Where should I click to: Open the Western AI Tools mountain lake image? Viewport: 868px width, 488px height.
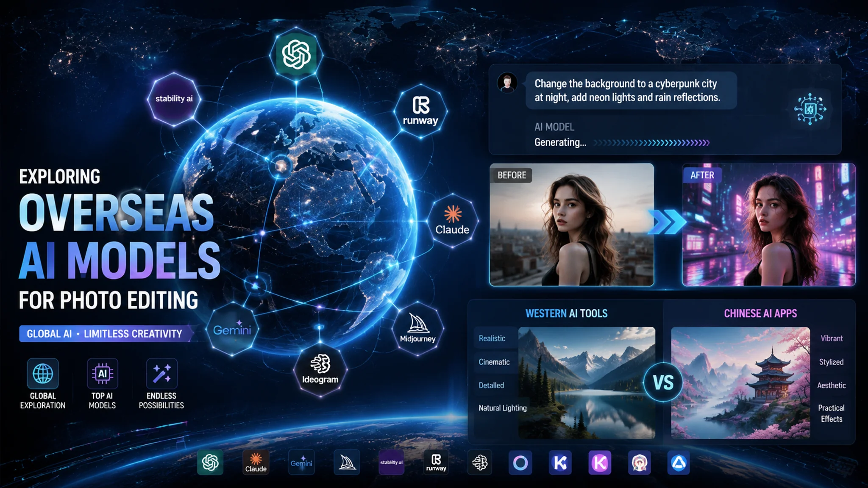(x=587, y=383)
